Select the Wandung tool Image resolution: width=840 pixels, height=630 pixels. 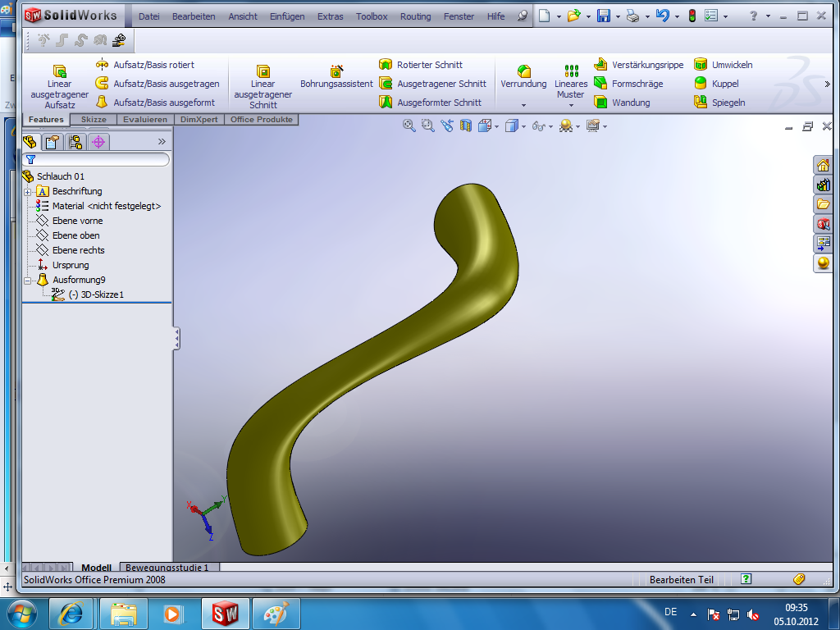pos(622,103)
